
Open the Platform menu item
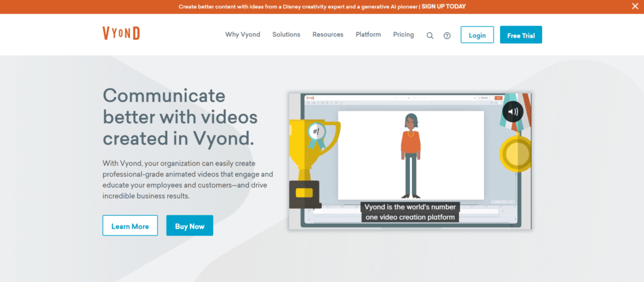pos(368,35)
